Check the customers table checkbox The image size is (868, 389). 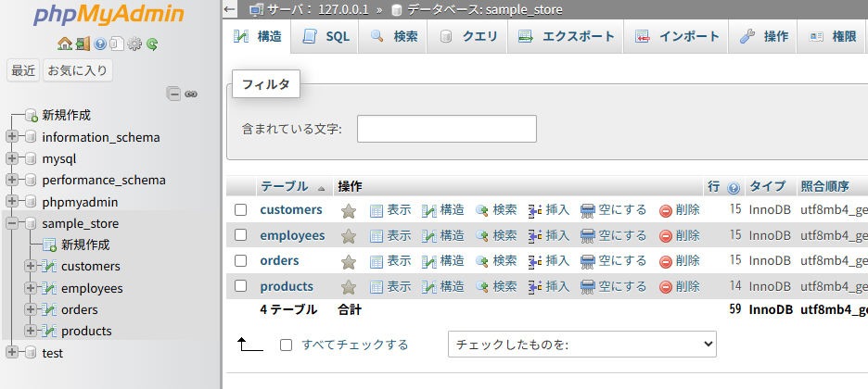pyautogui.click(x=241, y=210)
